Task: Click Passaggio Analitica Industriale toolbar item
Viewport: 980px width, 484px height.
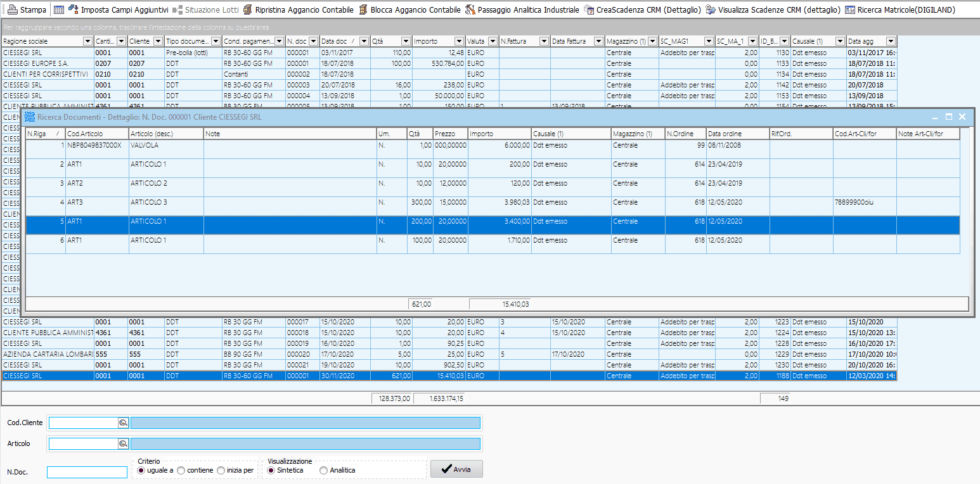Action: point(522,10)
